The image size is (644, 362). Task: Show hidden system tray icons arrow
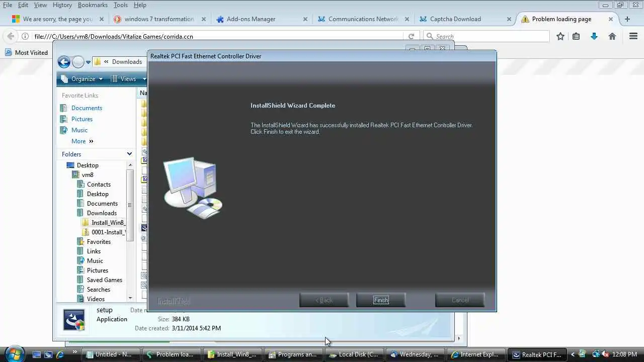click(573, 354)
